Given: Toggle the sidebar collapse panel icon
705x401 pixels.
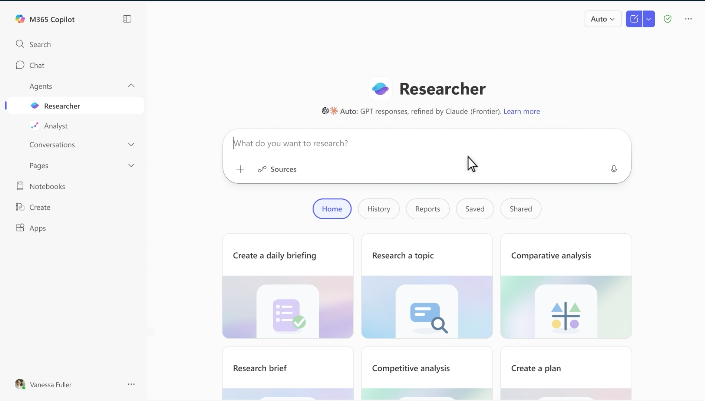Looking at the screenshot, I should (x=127, y=19).
